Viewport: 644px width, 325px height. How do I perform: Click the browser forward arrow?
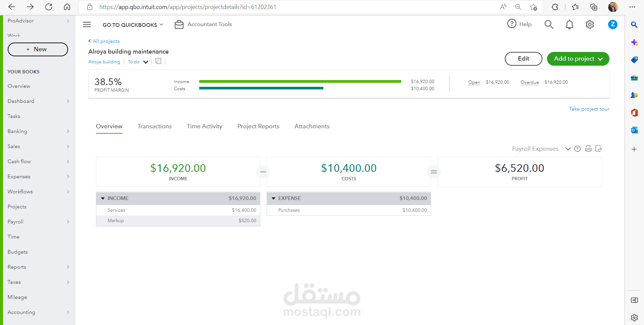click(30, 7)
